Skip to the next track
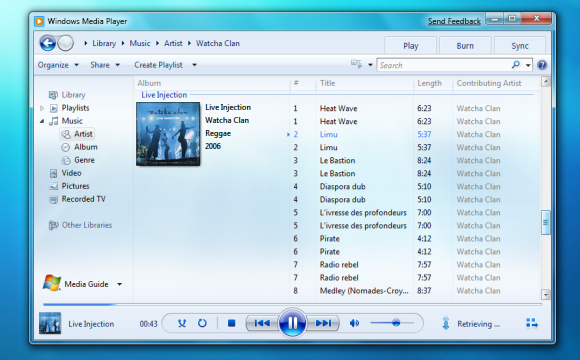 [x=323, y=323]
